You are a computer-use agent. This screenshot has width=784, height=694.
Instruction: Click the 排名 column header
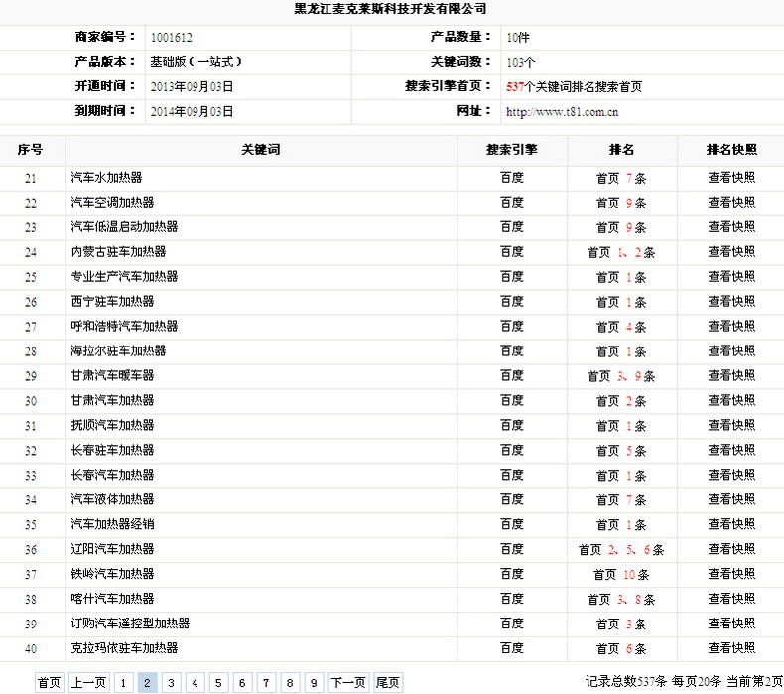point(621,150)
